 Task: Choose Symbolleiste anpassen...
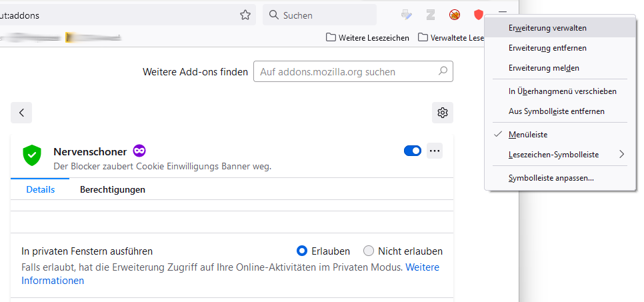click(x=560, y=178)
